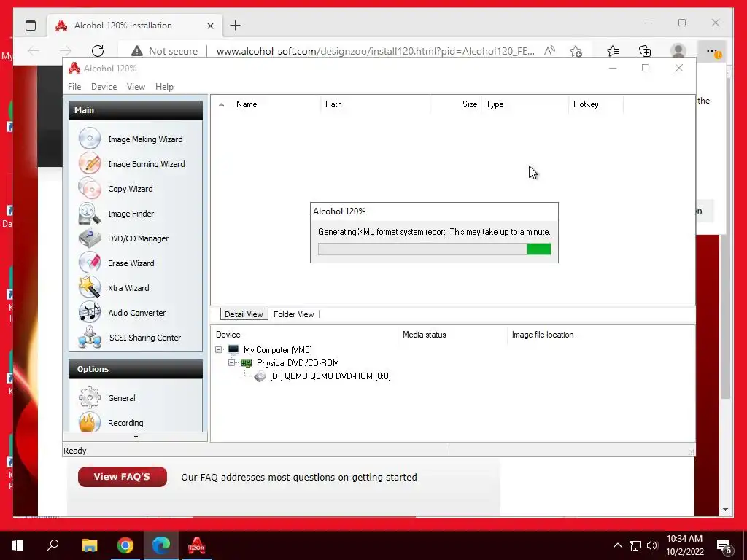Open the taskbar search icon
Viewport: 747px width, 560px height.
tap(53, 545)
